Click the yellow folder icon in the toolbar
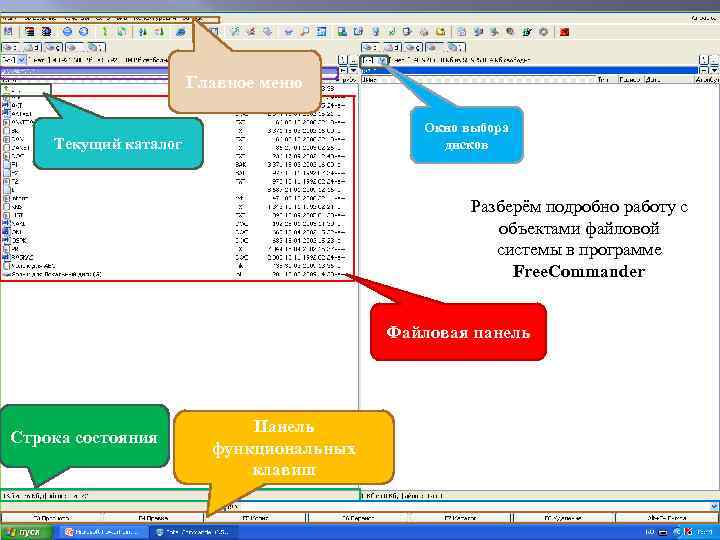The height and width of the screenshot is (540, 720). pyautogui.click(x=440, y=32)
